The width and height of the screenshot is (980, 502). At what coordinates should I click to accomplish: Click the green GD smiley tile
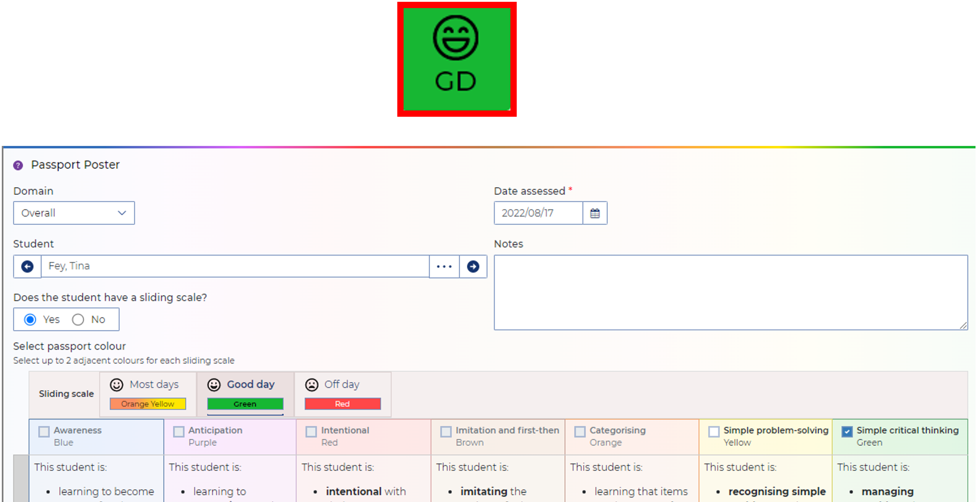[x=457, y=59]
